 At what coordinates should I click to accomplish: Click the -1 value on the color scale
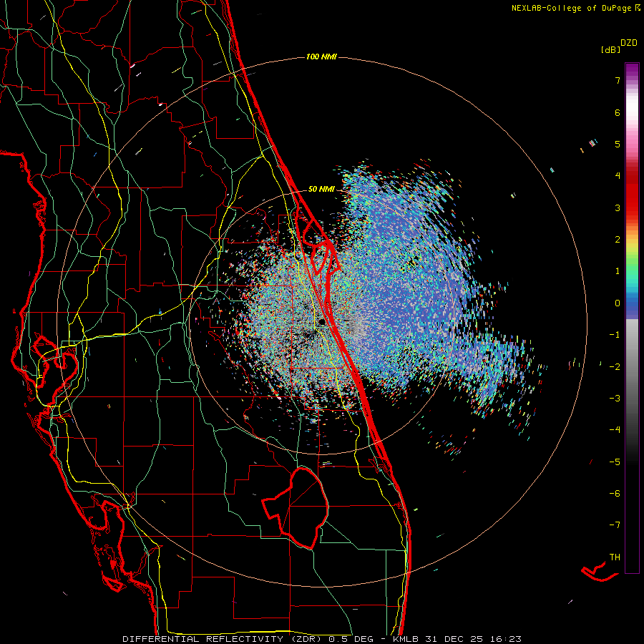[615, 335]
